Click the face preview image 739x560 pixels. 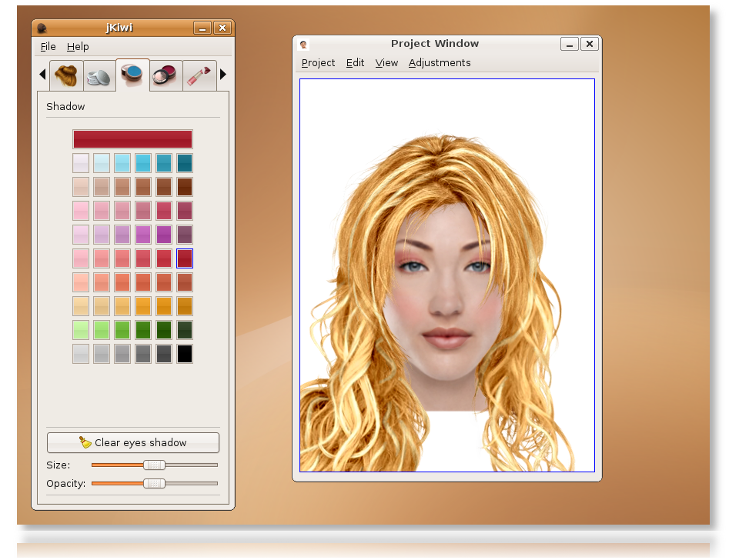tap(446, 275)
